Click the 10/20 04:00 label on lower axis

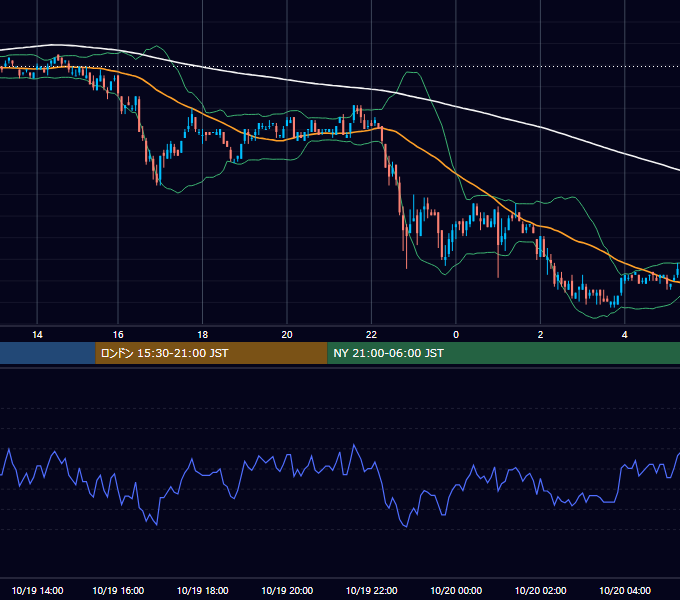coord(624,590)
